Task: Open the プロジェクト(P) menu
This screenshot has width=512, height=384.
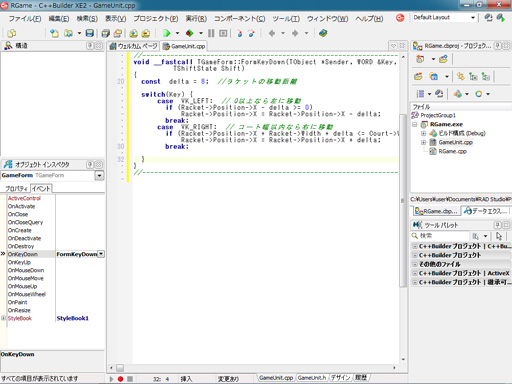Action: [156, 19]
